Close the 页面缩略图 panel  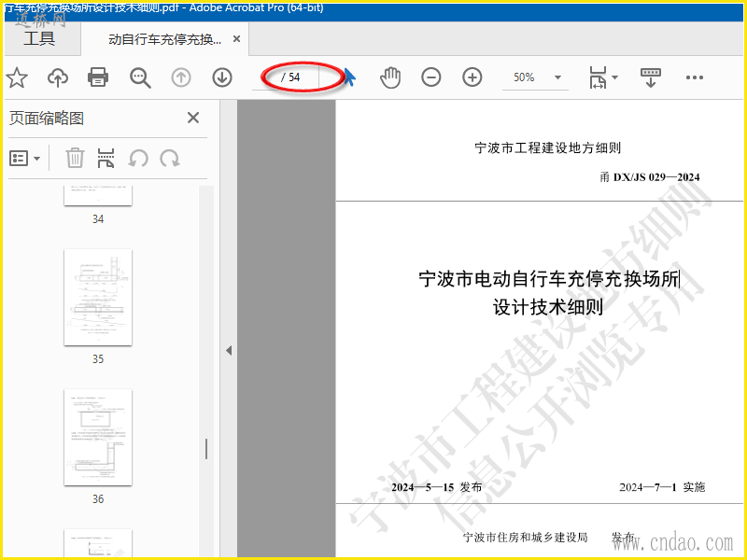click(x=193, y=118)
